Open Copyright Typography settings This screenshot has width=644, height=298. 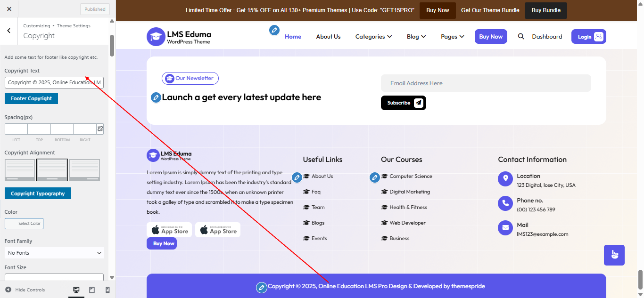click(38, 193)
